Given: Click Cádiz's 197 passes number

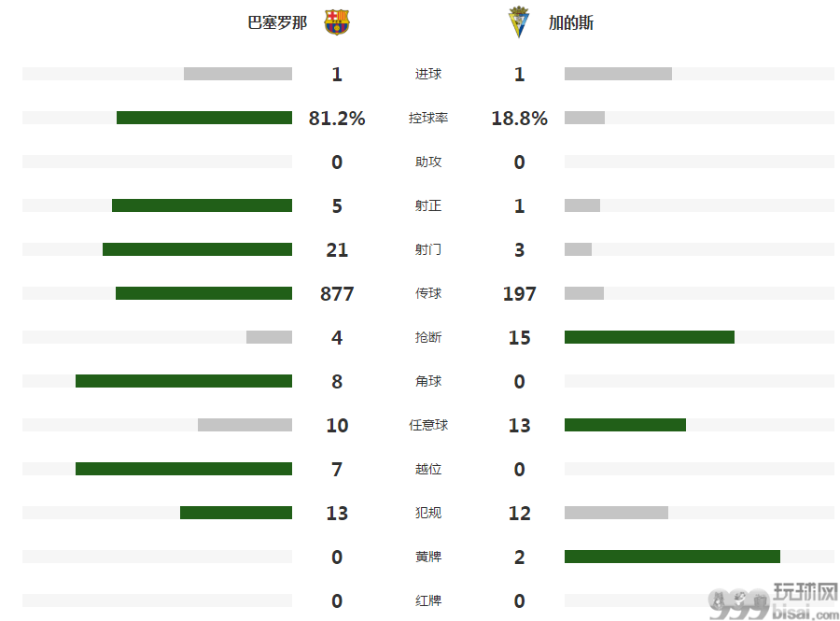Looking at the screenshot, I should pyautogui.click(x=519, y=293).
